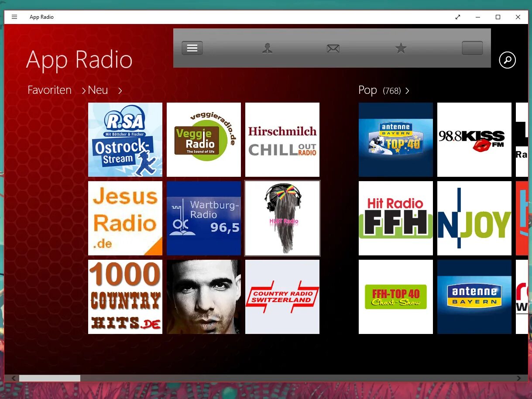Open the Pop category heading
The width and height of the screenshot is (532, 399).
tap(367, 90)
